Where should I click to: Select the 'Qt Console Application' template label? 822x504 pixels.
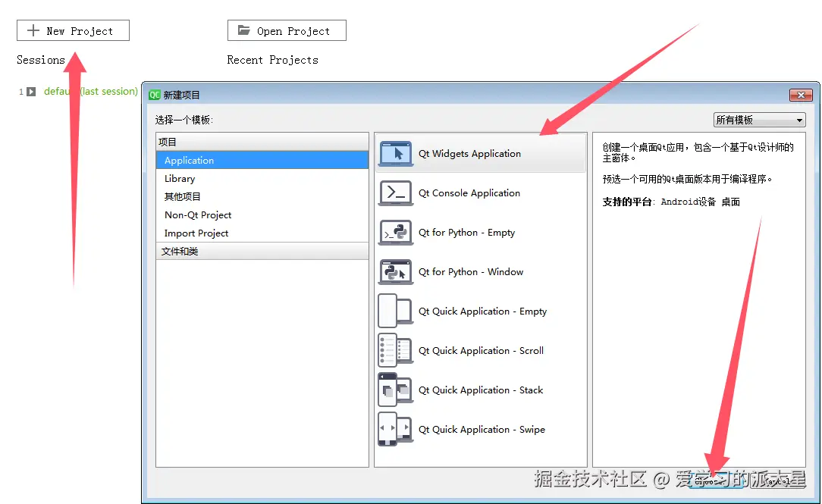coord(469,193)
